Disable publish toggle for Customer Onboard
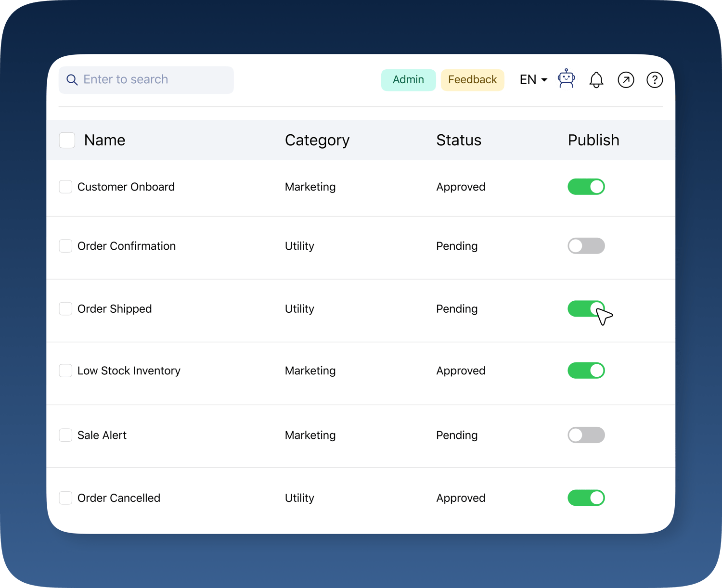This screenshot has width=722, height=588. [586, 187]
